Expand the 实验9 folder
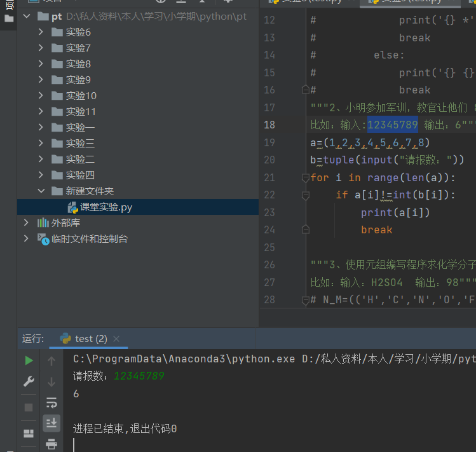Screen dimensions: 476x452 click(41, 79)
